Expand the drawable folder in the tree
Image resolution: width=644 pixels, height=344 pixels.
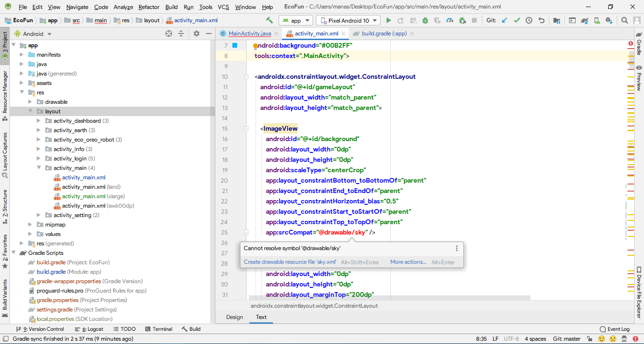point(31,102)
